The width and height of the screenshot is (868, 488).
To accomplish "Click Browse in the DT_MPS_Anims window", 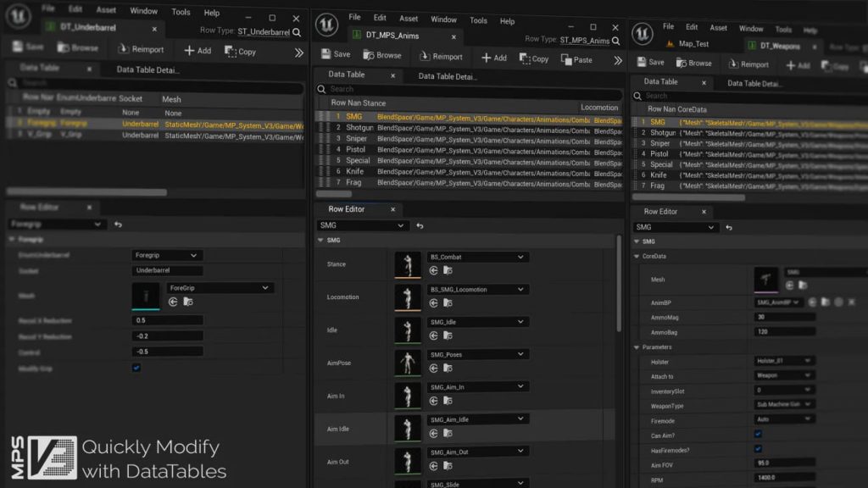I will [x=382, y=55].
